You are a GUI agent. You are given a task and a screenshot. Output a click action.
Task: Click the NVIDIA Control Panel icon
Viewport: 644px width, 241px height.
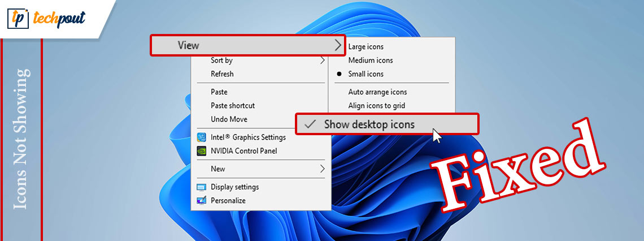coord(202,150)
